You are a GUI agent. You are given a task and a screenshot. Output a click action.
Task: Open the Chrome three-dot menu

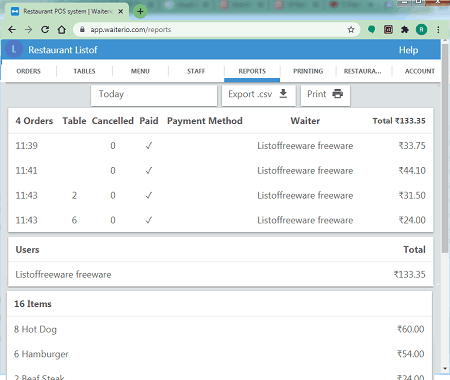[438, 30]
